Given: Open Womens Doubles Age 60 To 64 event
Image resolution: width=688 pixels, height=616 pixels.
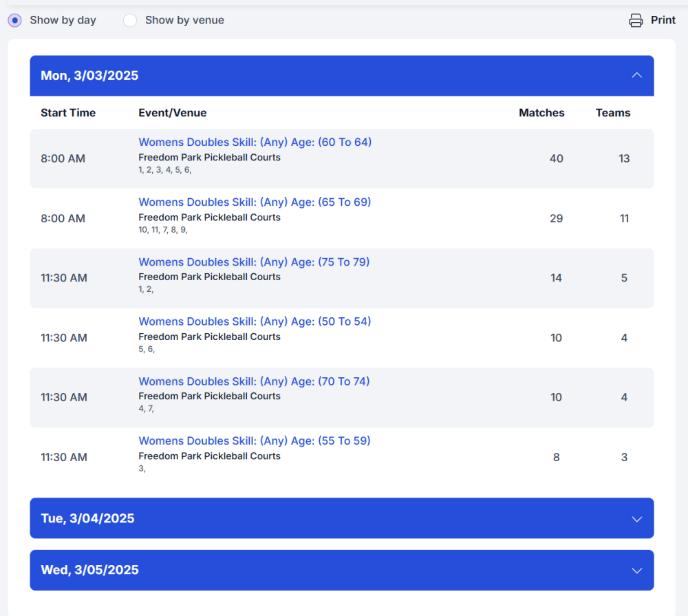Looking at the screenshot, I should coord(255,142).
